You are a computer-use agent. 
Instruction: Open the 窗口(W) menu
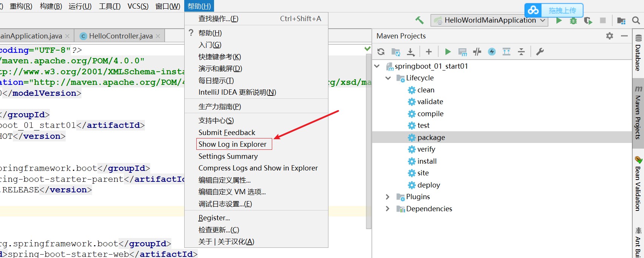(x=168, y=6)
